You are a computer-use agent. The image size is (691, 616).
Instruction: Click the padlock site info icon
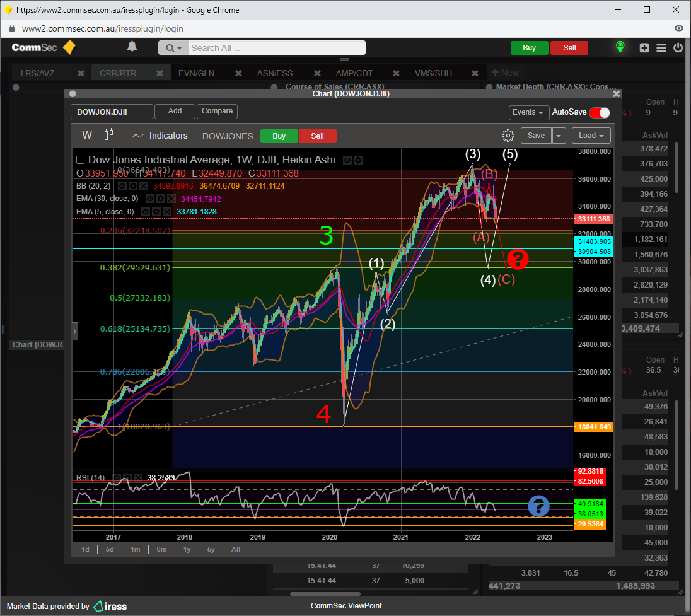tap(13, 28)
